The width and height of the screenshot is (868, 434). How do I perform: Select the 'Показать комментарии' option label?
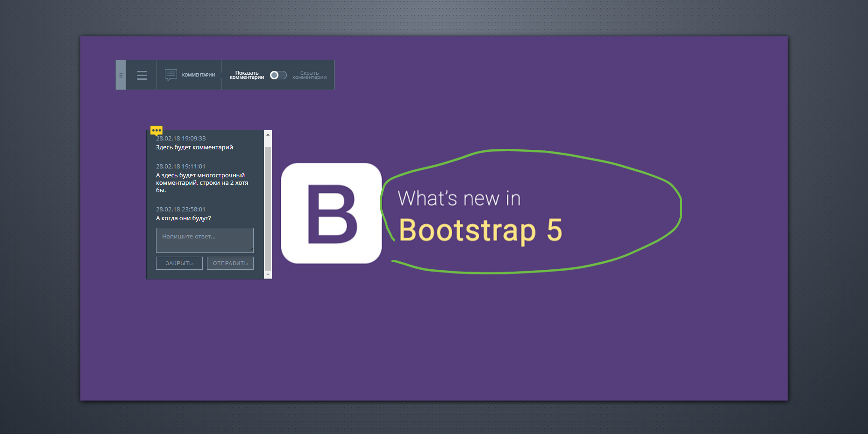click(x=247, y=75)
